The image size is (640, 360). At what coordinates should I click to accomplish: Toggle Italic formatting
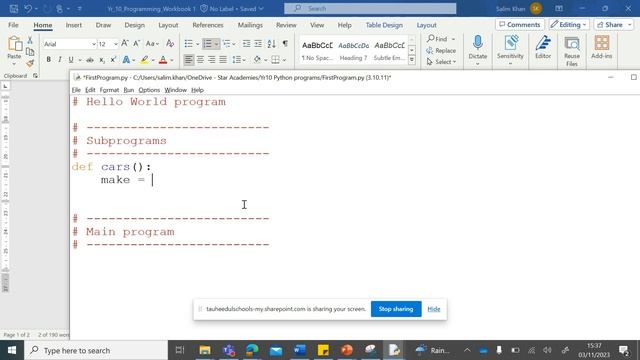[x=60, y=60]
